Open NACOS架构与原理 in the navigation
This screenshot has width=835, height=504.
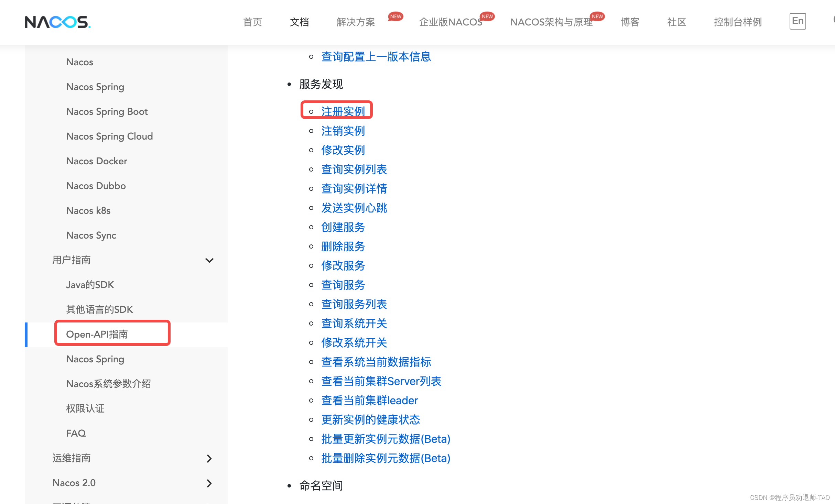tap(551, 22)
